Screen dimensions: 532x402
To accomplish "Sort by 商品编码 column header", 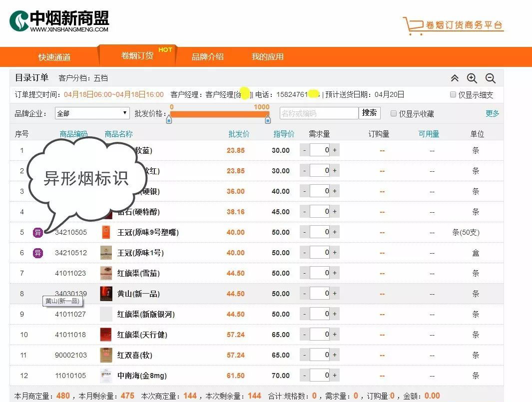I will pos(73,134).
